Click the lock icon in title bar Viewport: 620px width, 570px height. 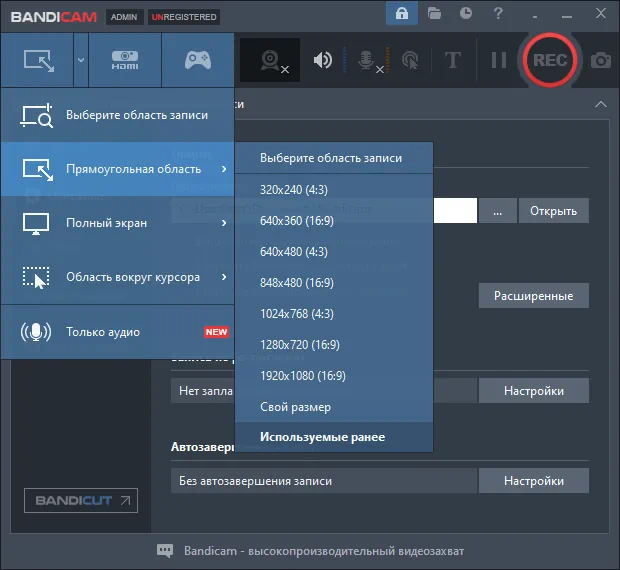coord(402,14)
